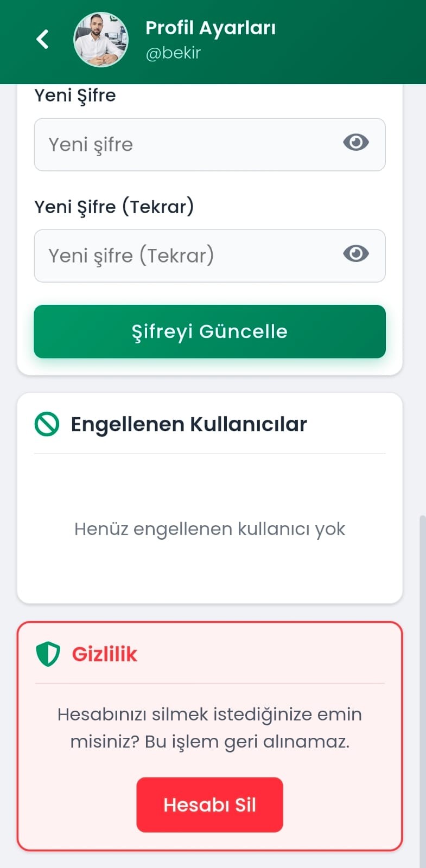Focus the Yeni şifre input field

tap(185, 145)
